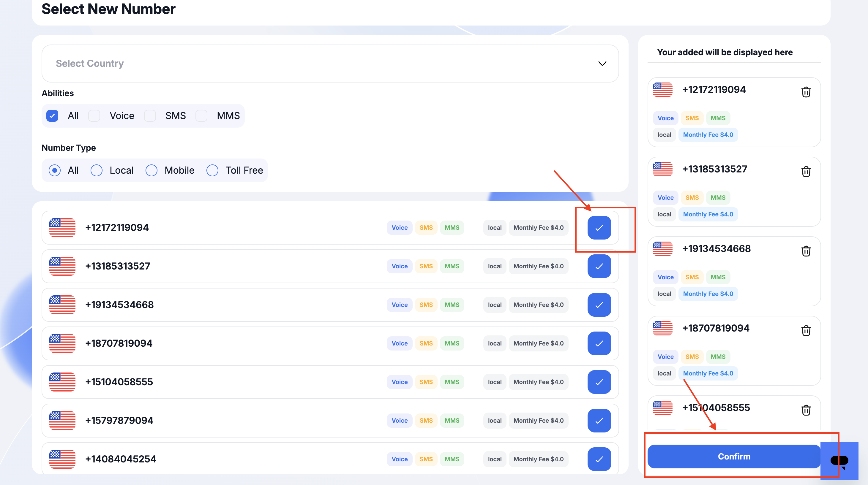
Task: Click Monthly Fee $4.0 on added card +19134534668
Action: pos(708,294)
